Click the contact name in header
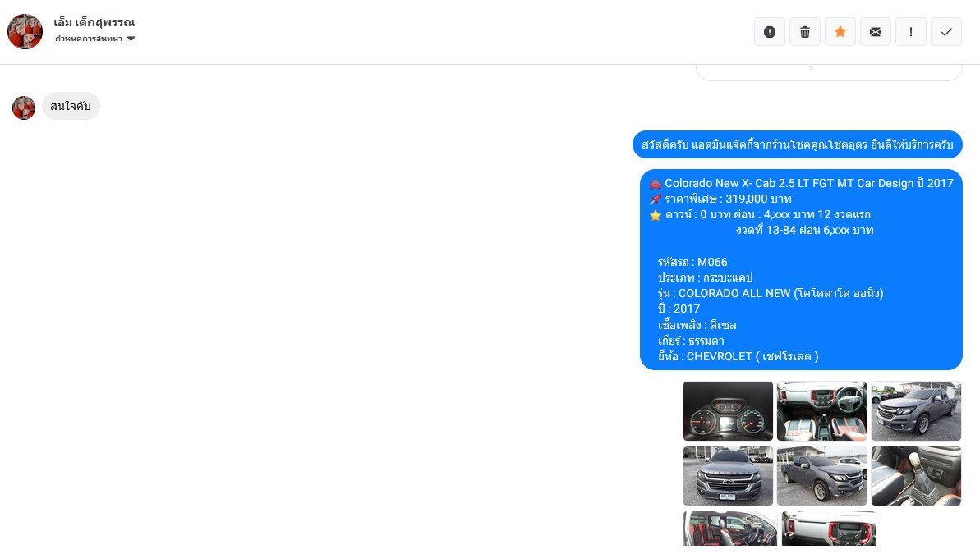This screenshot has width=980, height=554. [x=94, y=22]
